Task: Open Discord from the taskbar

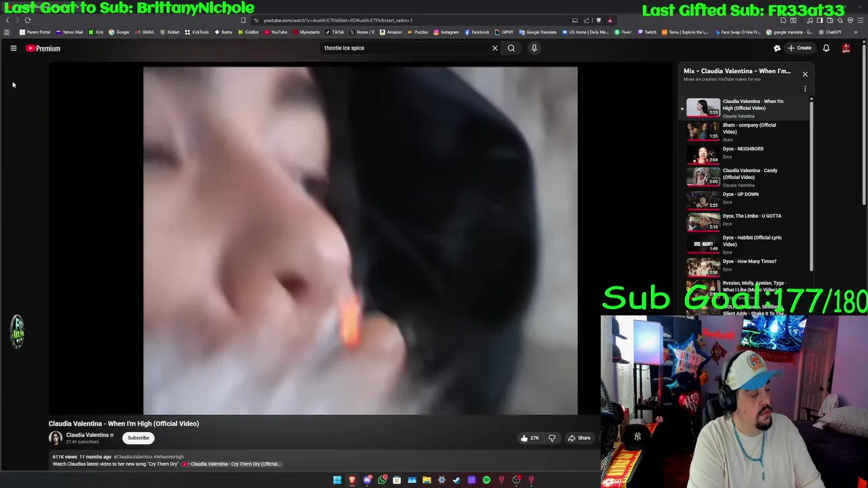Action: click(x=368, y=481)
